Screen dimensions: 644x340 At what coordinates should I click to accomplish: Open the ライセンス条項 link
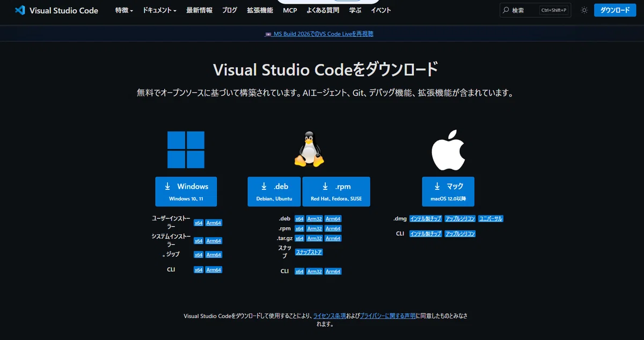[330, 316]
